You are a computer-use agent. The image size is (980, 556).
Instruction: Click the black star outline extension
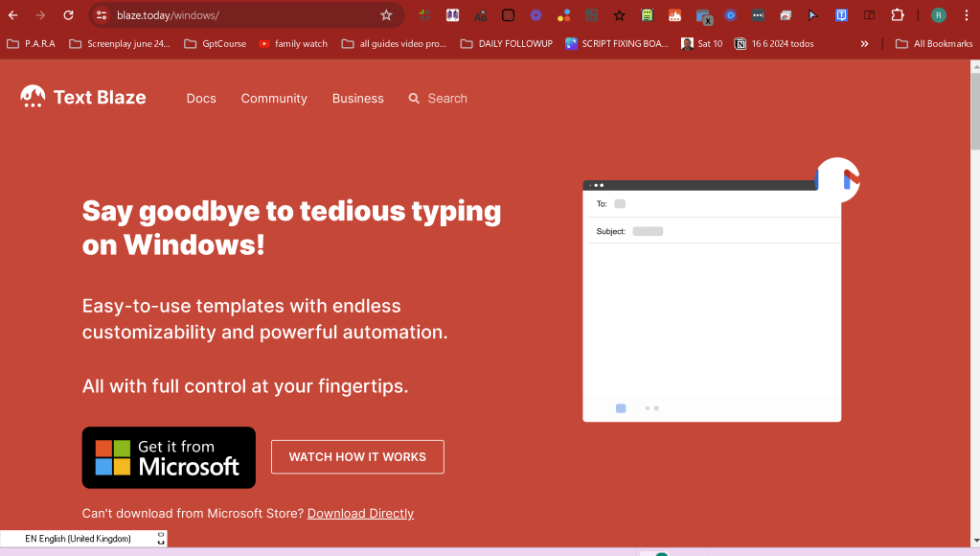pyautogui.click(x=620, y=15)
